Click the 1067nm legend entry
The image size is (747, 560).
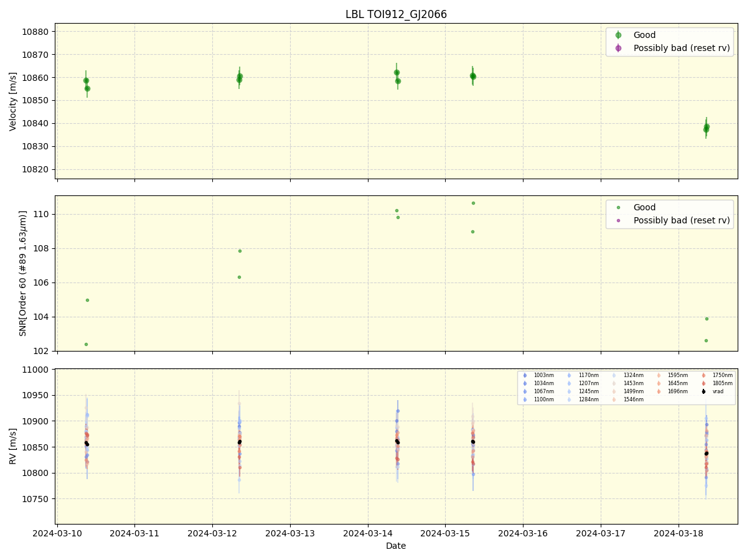[x=538, y=391]
